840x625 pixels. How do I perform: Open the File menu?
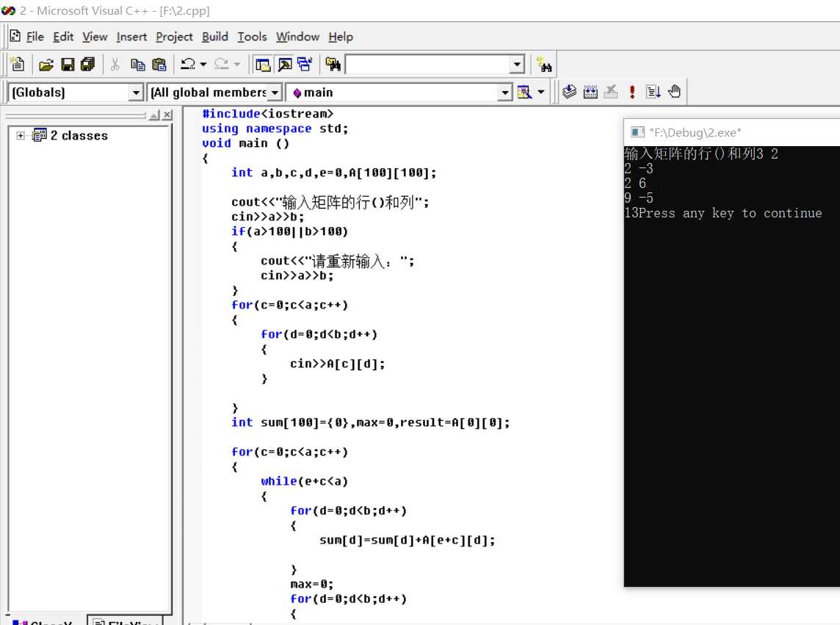coord(35,37)
